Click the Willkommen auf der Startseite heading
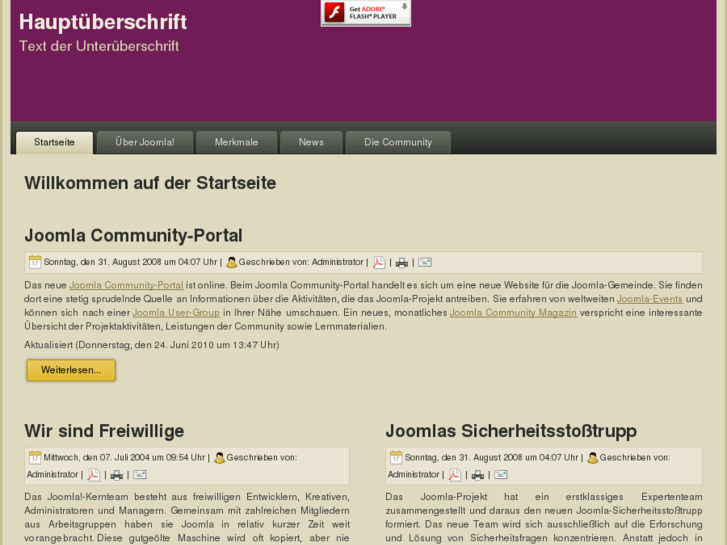This screenshot has height=545, width=727. tap(150, 183)
